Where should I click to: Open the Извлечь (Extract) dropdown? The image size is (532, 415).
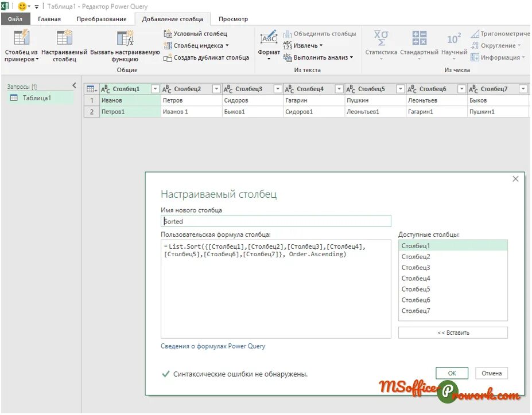point(303,45)
